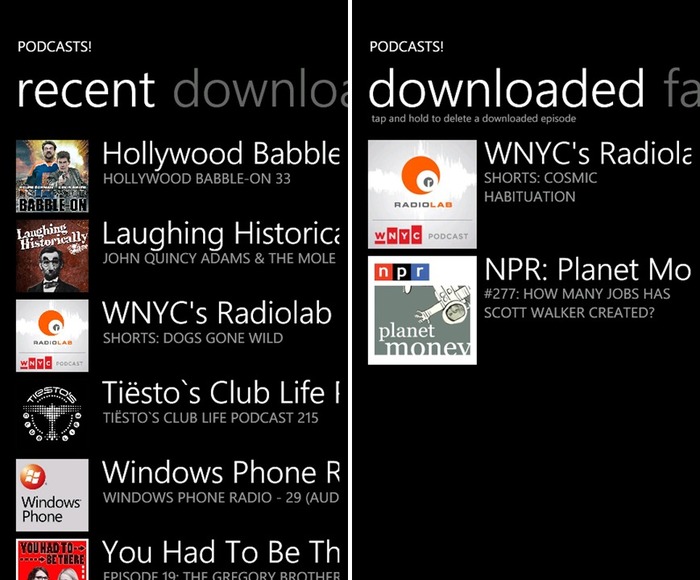Open the Windows Phone Radio podcast title
The width and height of the screenshot is (700, 580).
click(x=221, y=472)
